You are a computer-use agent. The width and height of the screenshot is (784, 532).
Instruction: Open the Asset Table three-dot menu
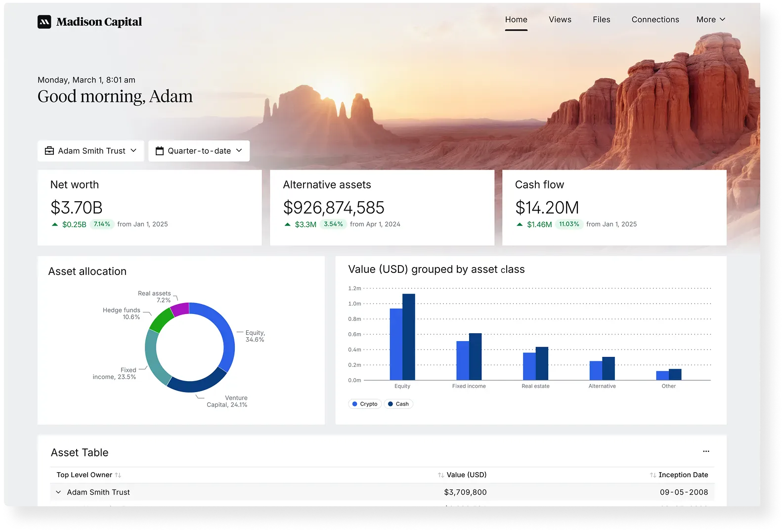(706, 451)
